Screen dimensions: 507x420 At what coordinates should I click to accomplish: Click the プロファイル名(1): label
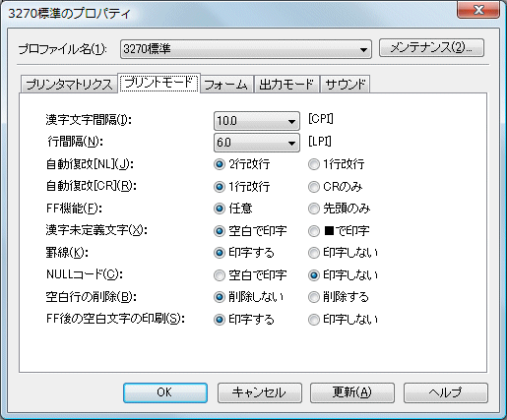[62, 49]
